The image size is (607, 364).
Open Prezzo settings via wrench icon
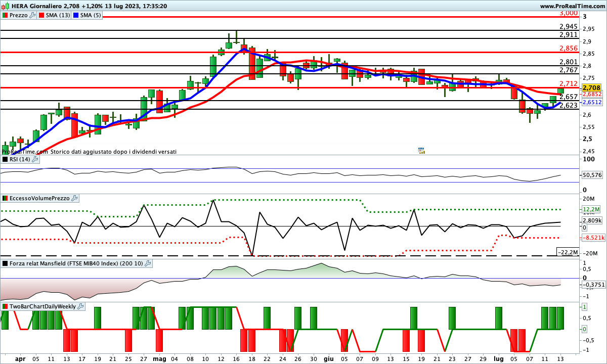pyautogui.click(x=33, y=15)
